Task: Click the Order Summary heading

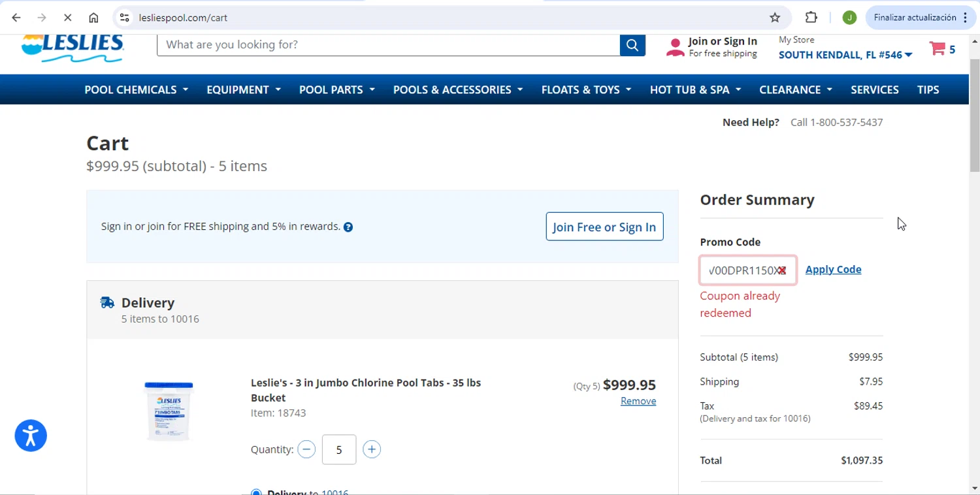Action: pyautogui.click(x=757, y=200)
